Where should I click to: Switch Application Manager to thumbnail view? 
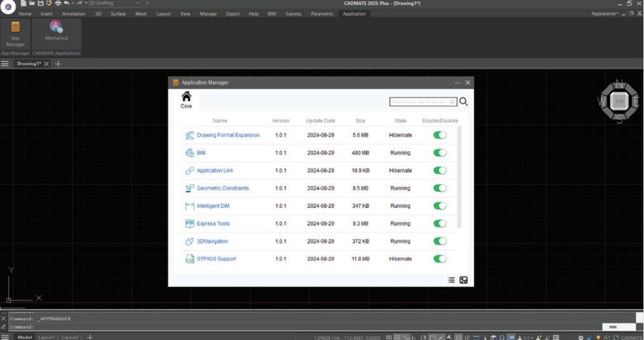pyautogui.click(x=464, y=280)
